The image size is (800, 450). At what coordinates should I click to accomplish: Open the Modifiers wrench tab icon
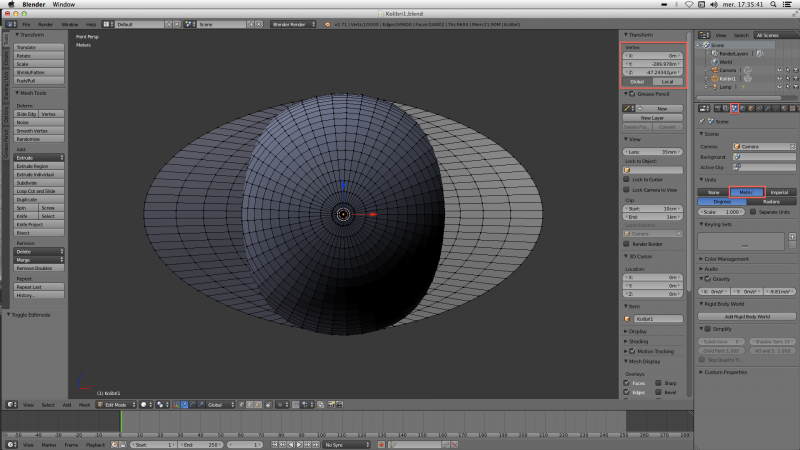(767, 108)
